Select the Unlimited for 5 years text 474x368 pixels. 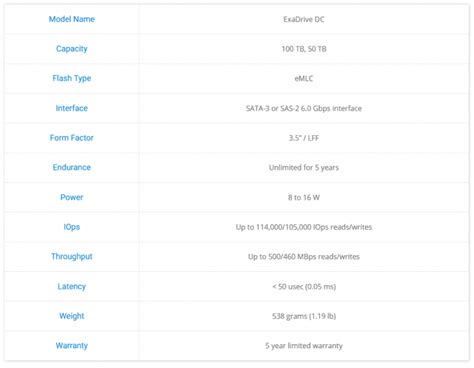pyautogui.click(x=304, y=168)
